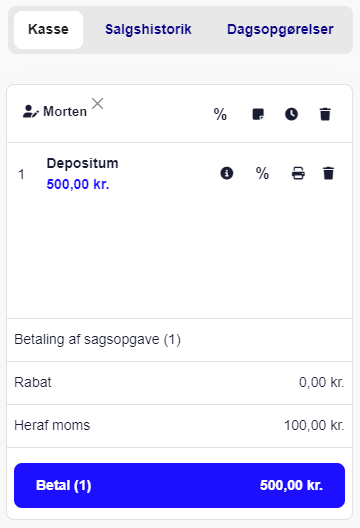360x528 pixels.
Task: Click the printer icon on Depositum line
Action: [298, 173]
